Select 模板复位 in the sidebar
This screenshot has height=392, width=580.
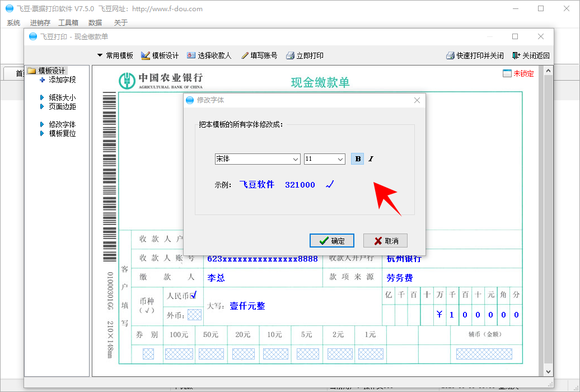[62, 133]
